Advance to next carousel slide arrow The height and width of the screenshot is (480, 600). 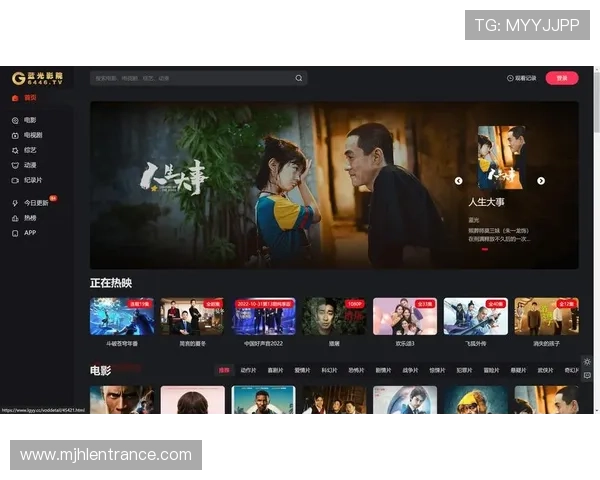[541, 181]
